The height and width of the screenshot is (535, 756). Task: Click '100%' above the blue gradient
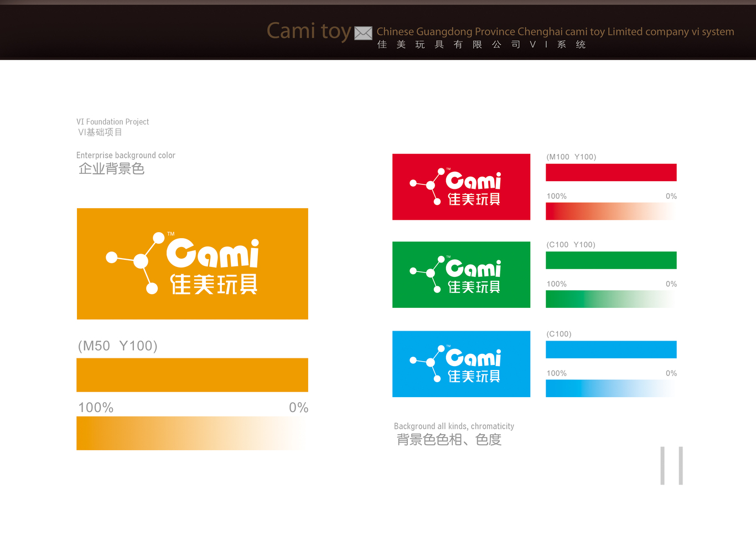pos(557,373)
